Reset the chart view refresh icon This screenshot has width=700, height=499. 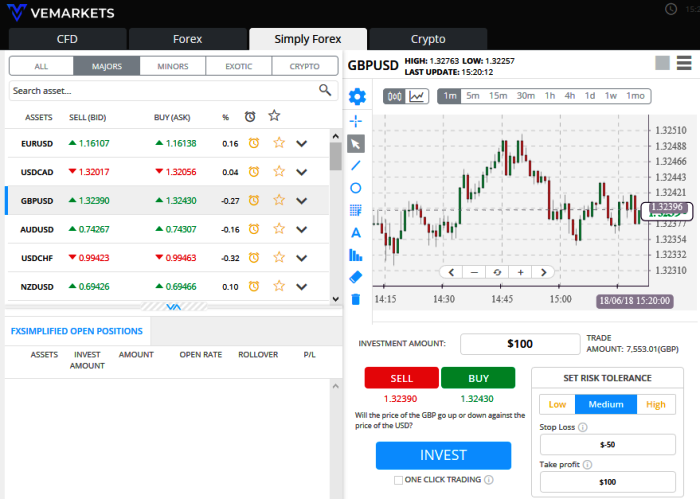tap(497, 272)
